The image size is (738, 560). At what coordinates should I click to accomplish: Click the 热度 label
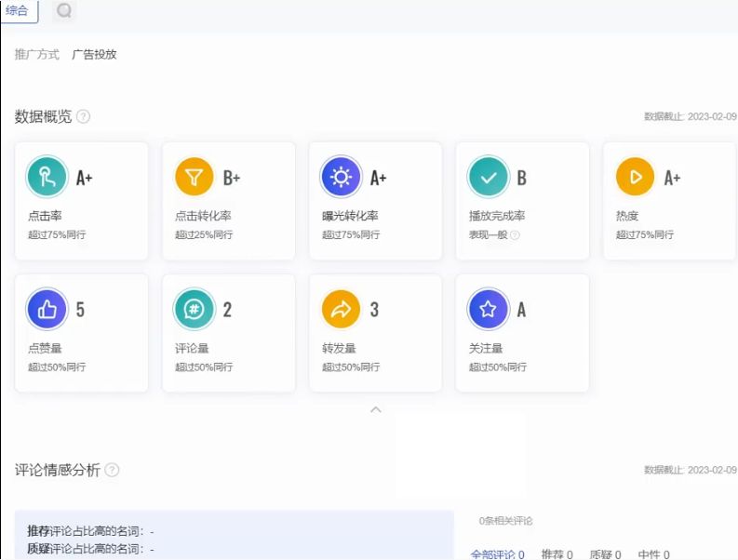627,216
